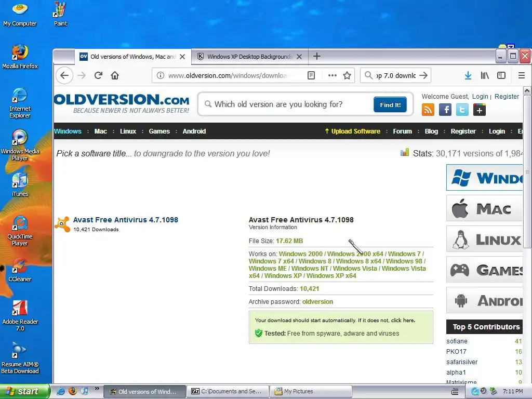Close the Old versions of Windows tab
The height and width of the screenshot is (399, 532).
[182, 57]
